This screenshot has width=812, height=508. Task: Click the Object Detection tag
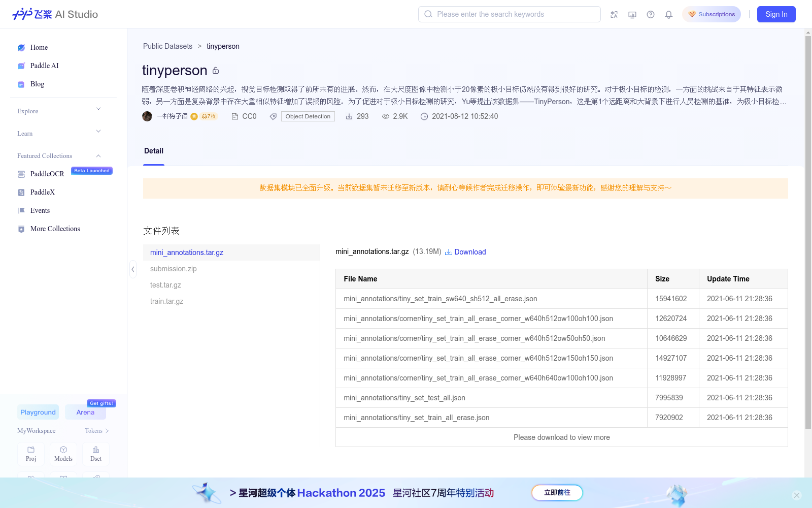point(308,116)
